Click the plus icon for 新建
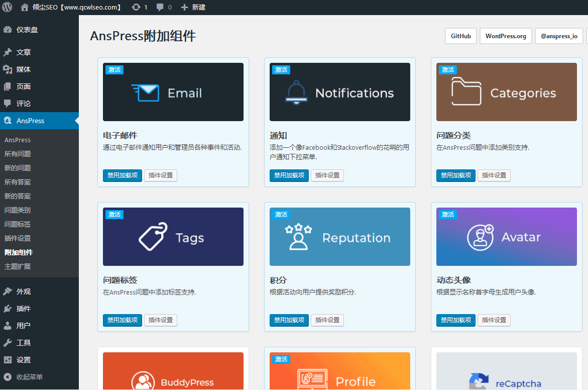The width and height of the screenshot is (588, 390). coord(184,7)
